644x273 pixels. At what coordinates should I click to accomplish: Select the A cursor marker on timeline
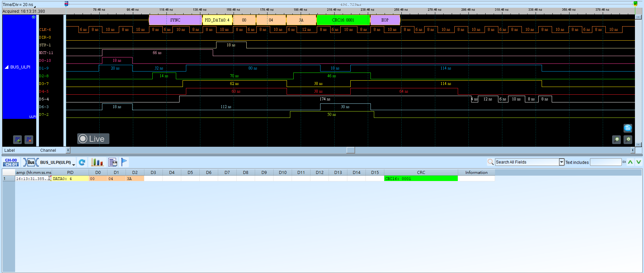(635, 4)
